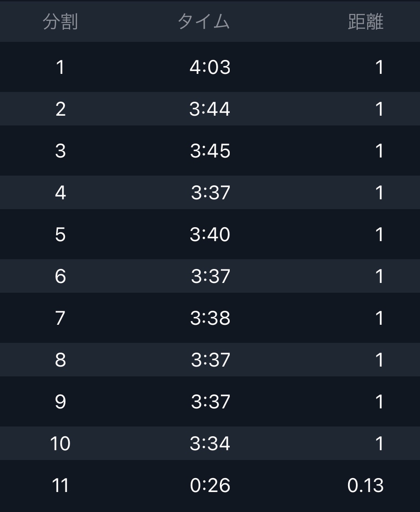Viewport: 420px width, 512px height.
Task: Tap the 3:34 time for split 10
Action: tap(210, 444)
